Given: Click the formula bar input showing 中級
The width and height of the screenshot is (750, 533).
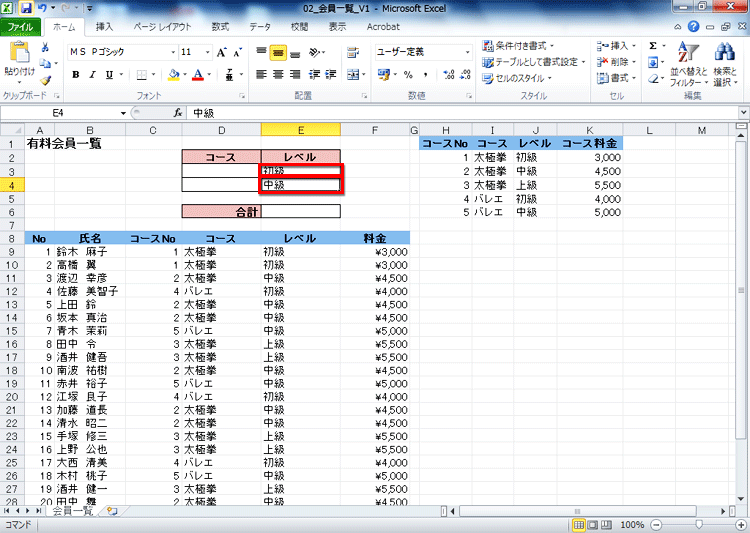Looking at the screenshot, I should [461, 113].
